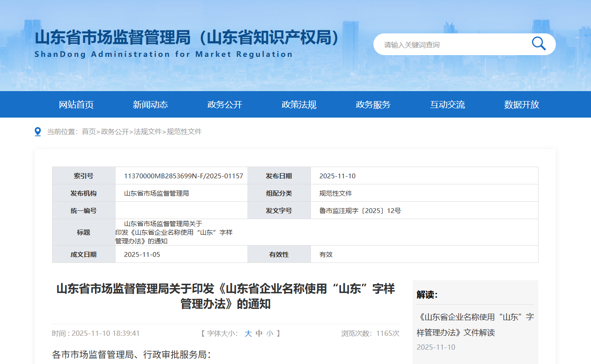Navigate to 互动交流 section

447,105
